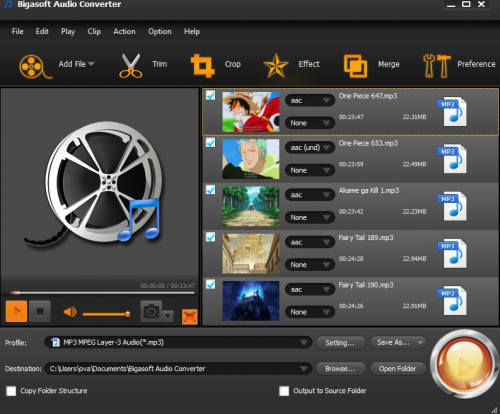Click the MP3 output icon for Fairy Tail 190
The height and width of the screenshot is (414, 500).
coord(452,300)
